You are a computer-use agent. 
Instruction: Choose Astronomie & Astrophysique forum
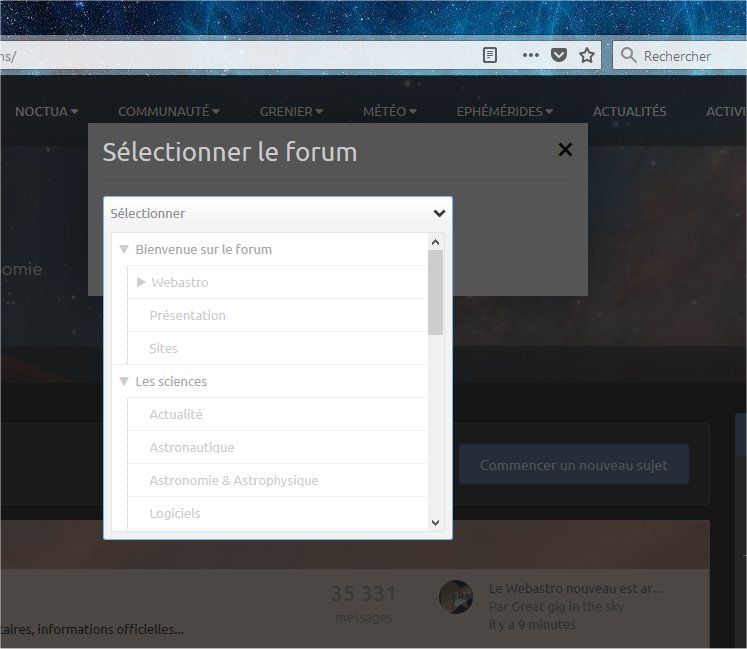click(234, 480)
